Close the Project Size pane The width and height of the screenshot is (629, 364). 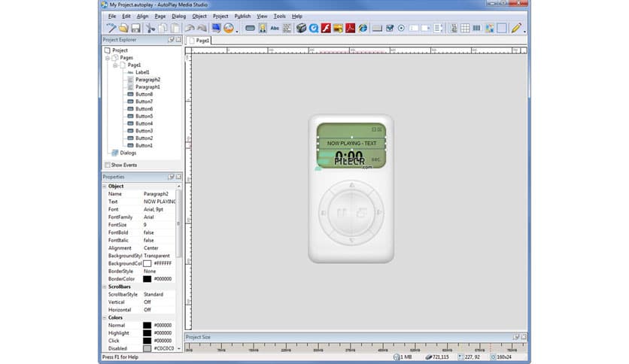coord(524,337)
